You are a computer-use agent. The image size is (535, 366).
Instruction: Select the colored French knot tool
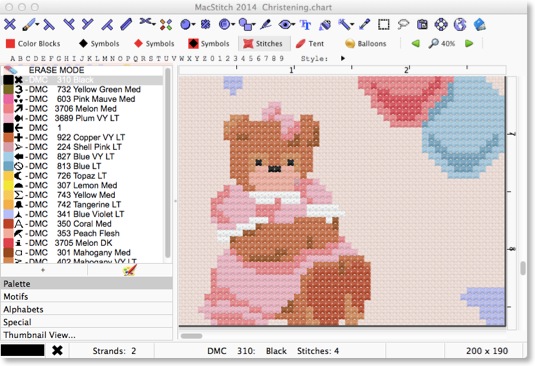[166, 25]
